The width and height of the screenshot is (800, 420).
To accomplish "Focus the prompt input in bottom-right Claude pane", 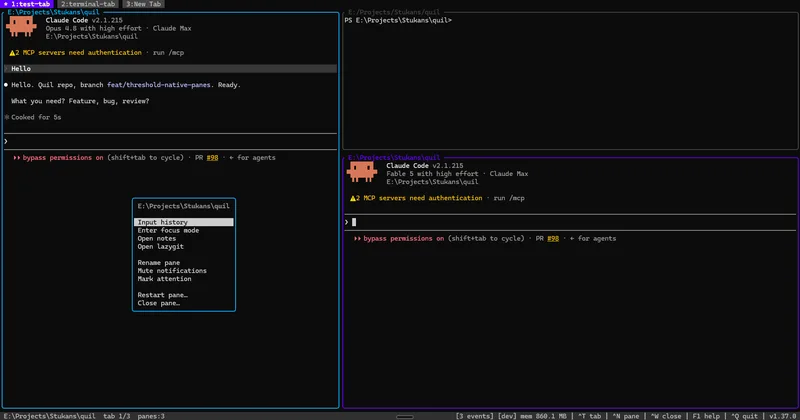I will tap(570, 222).
